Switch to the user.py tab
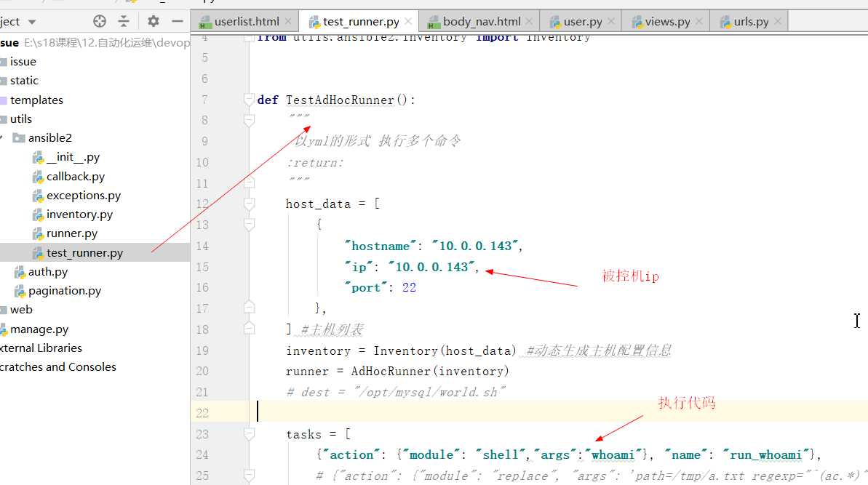This screenshot has width=868, height=485. [582, 22]
